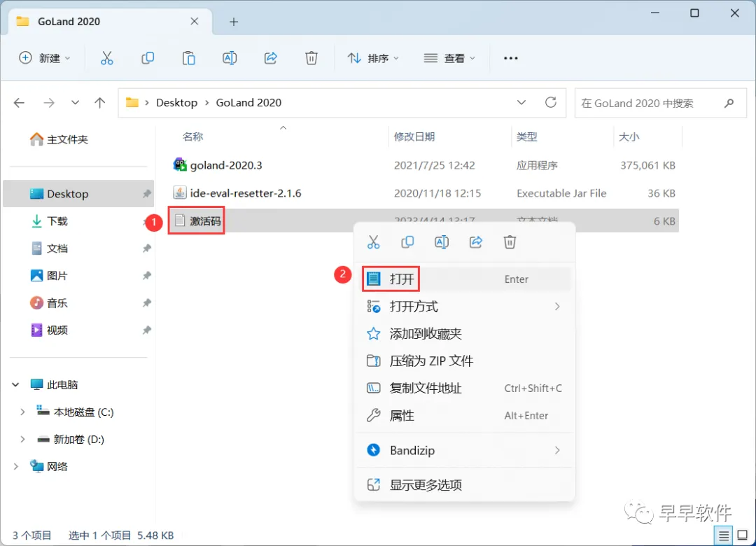Expand the 网络 tree node
This screenshot has height=546, width=756.
click(15, 466)
